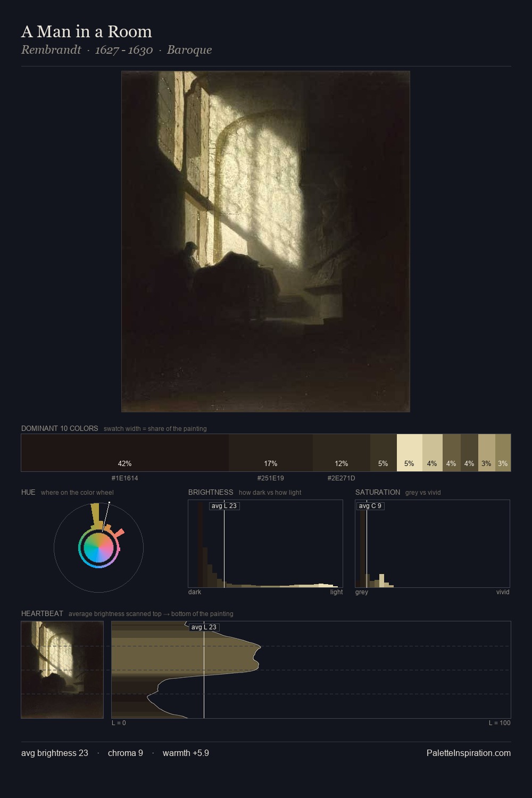Click the 'avg C 9' label in the saturation histogram
Image resolution: width=532 pixels, height=798 pixels.
coord(370,506)
